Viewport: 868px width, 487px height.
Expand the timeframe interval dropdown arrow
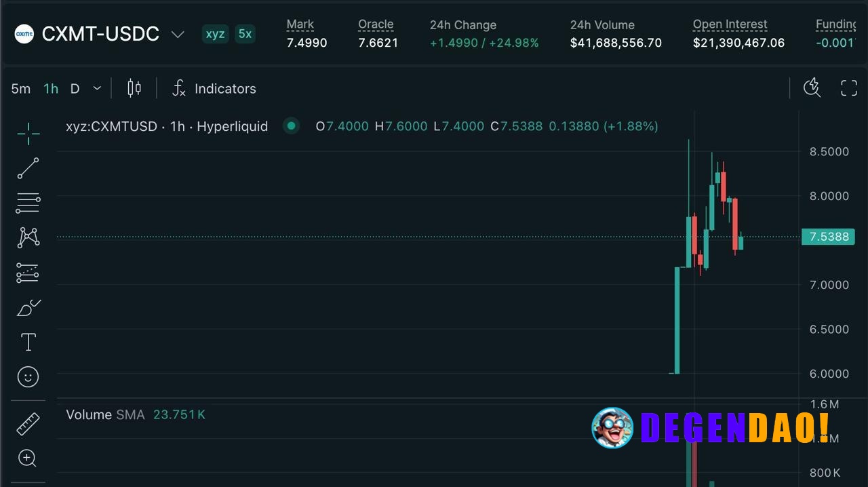[x=97, y=88]
